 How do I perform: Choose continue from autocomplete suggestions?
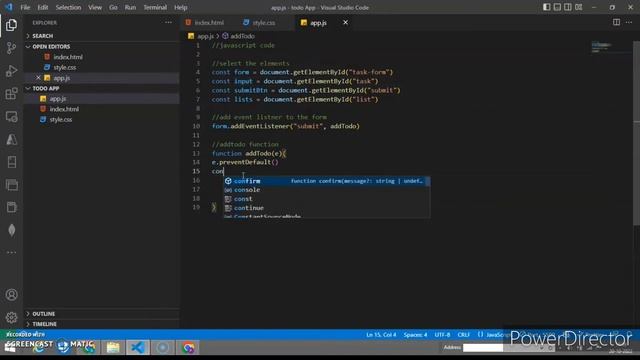coord(326,208)
